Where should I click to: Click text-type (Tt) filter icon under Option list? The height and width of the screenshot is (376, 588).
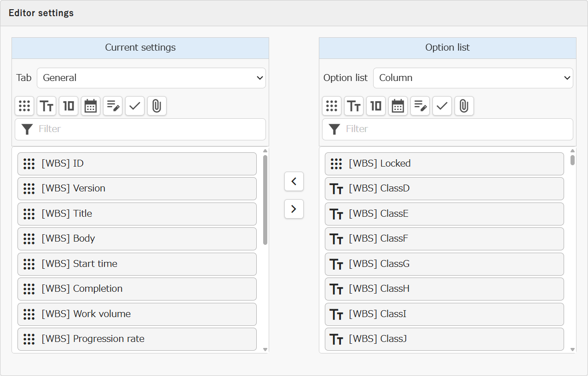pyautogui.click(x=354, y=106)
